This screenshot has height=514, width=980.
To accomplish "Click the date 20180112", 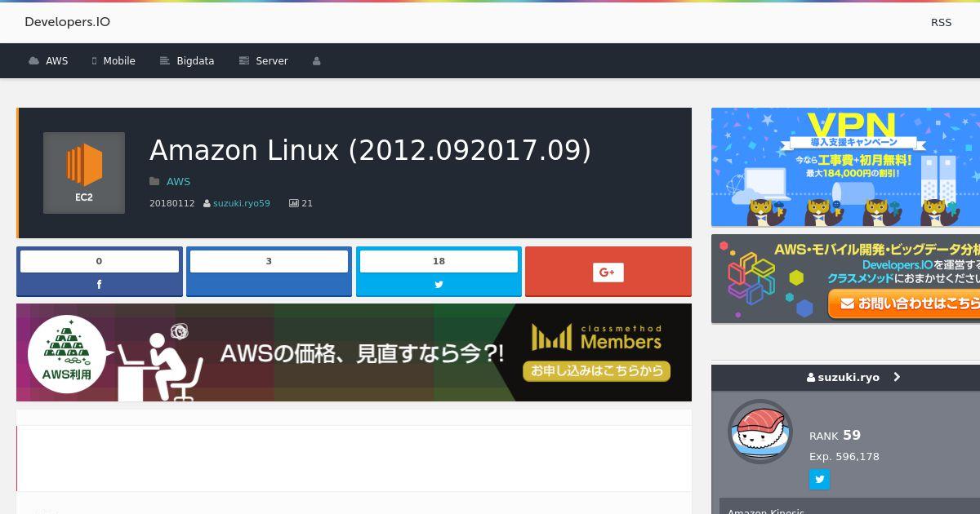I will coord(172,203).
